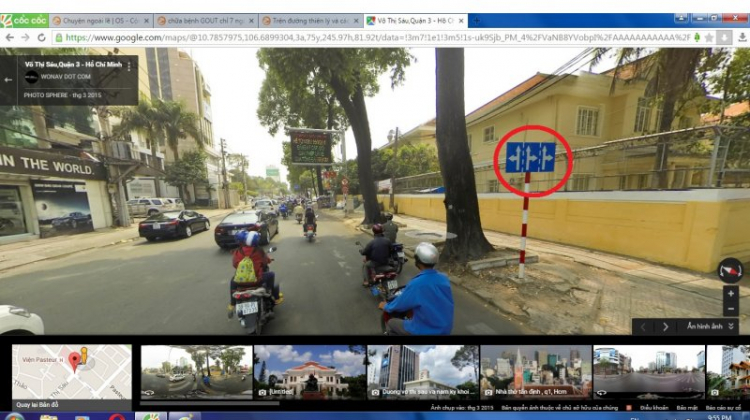Zoom out with the minus button
750x420 pixels.
coord(730,309)
